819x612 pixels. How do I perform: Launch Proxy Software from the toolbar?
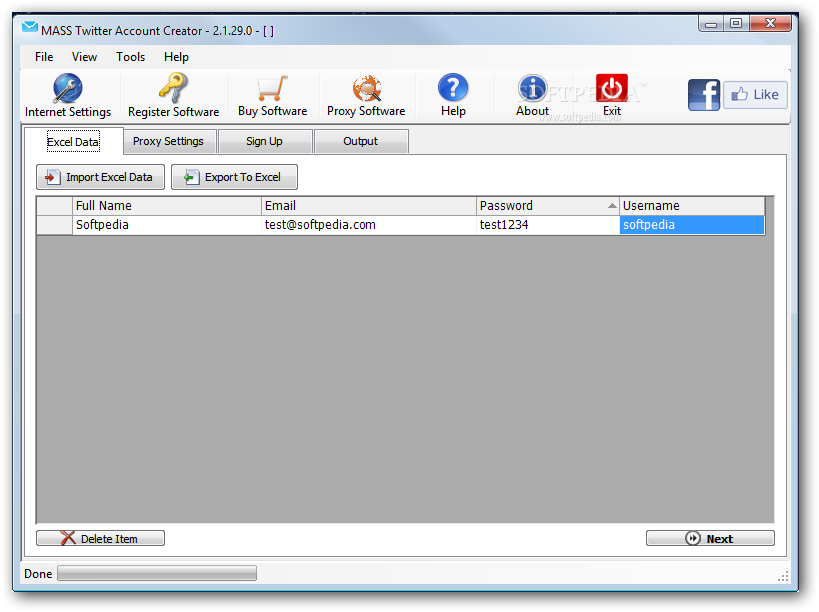click(366, 96)
